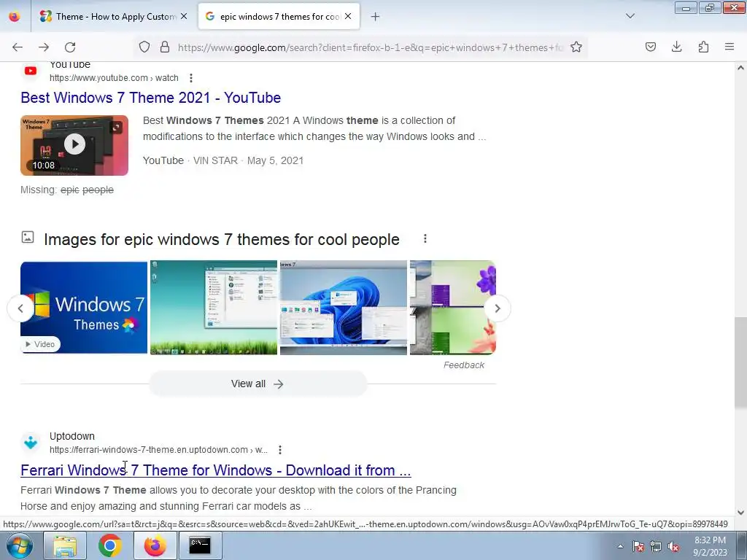Open network status tray icon
747x560 pixels.
[x=656, y=546]
